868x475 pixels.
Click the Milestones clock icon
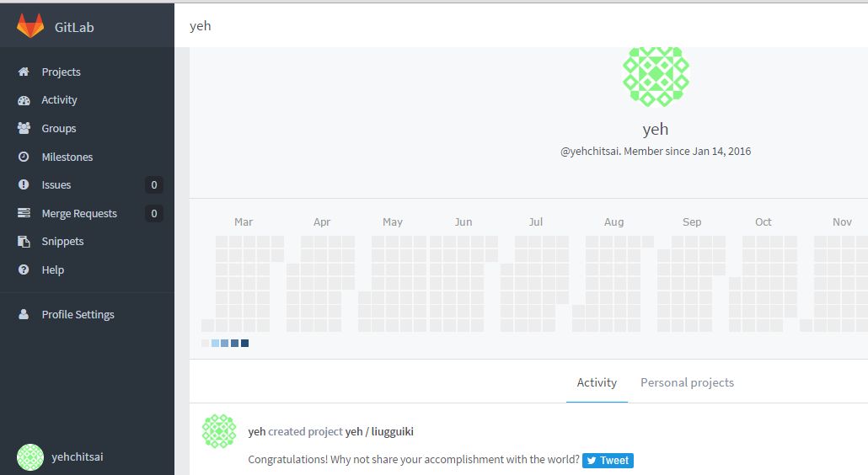click(24, 157)
